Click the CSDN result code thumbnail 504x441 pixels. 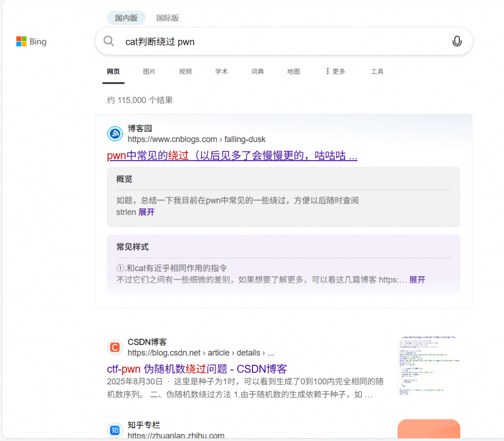[429, 367]
